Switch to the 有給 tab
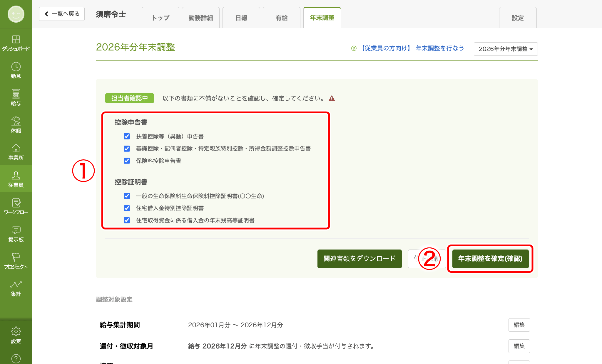 coord(281,18)
